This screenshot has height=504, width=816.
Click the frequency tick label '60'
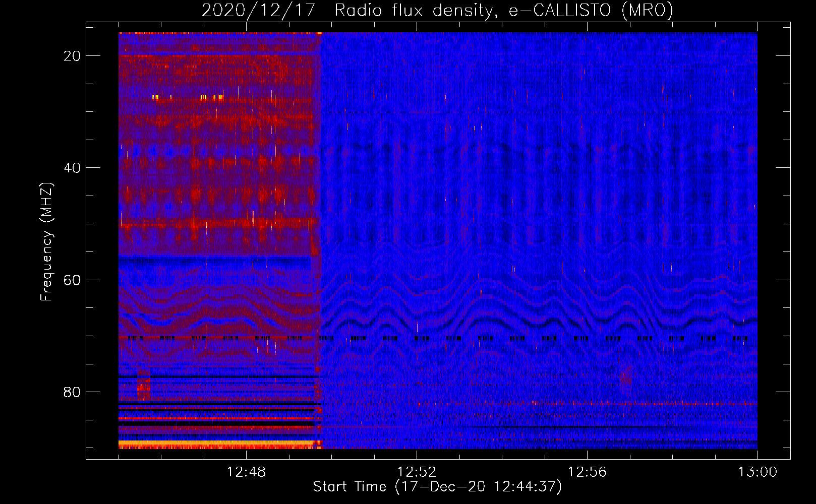click(x=72, y=280)
